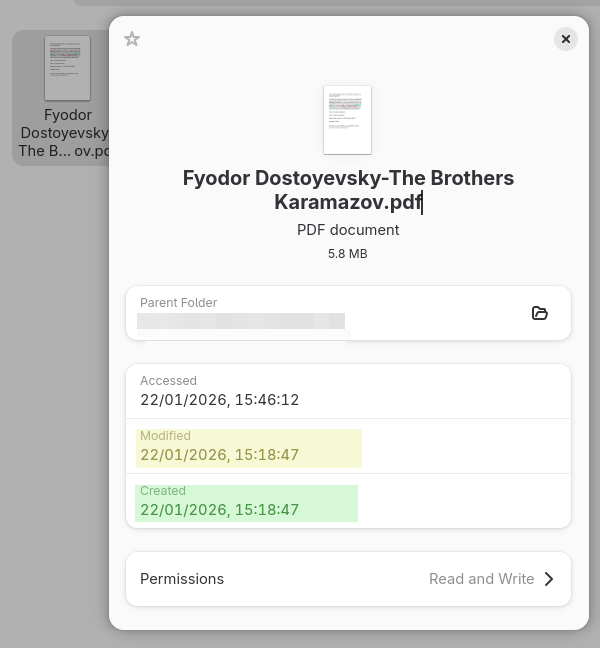
Task: Select the PDF file icon in file manager
Action: (67, 68)
